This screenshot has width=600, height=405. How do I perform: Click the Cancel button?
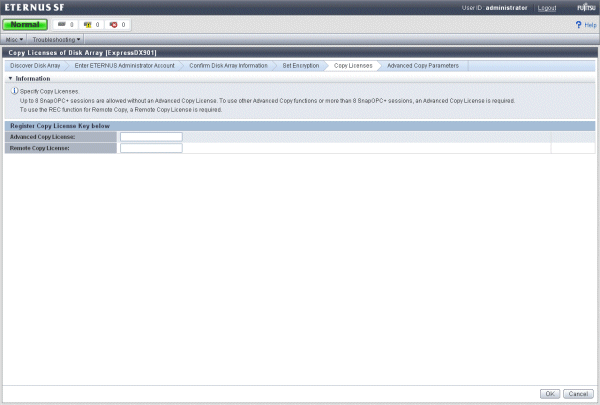coord(578,394)
